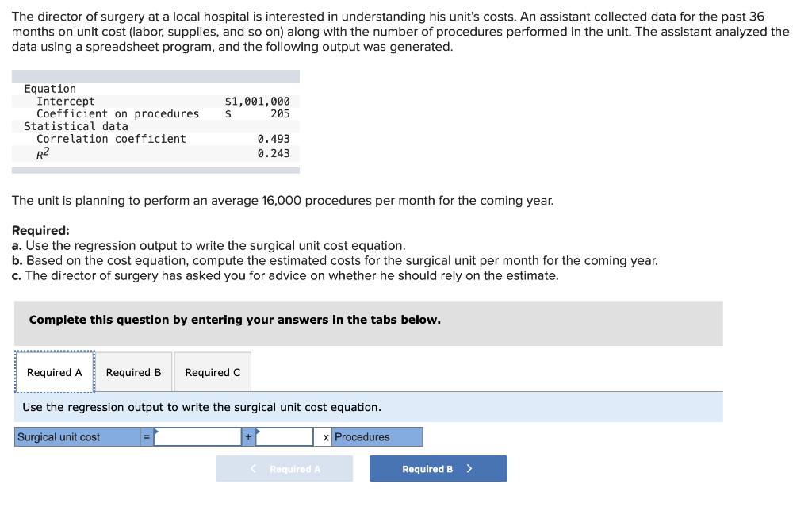Click the right chevron on the next button
The width and height of the screenshot is (812, 507).
(x=469, y=469)
